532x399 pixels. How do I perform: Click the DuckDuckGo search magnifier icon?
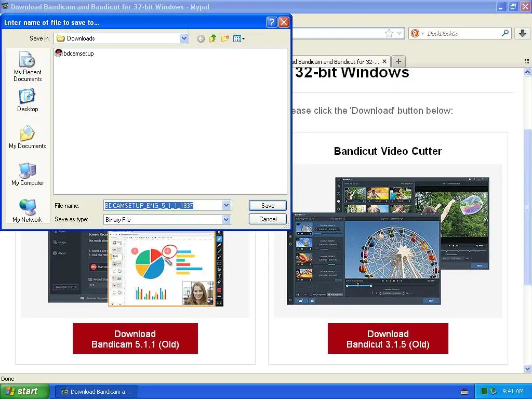tap(505, 33)
